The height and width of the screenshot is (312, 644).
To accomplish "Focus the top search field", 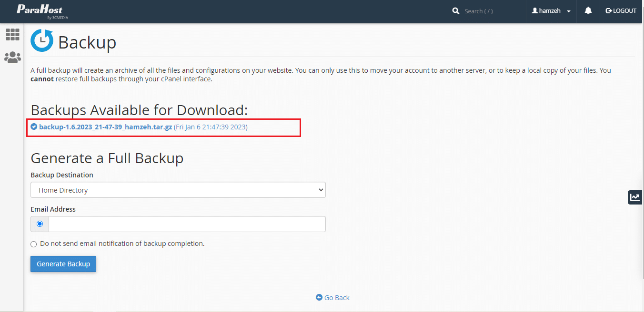I will [491, 11].
